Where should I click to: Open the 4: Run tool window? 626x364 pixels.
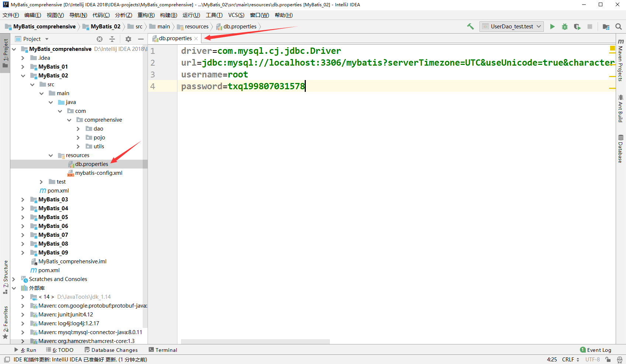pos(25,350)
